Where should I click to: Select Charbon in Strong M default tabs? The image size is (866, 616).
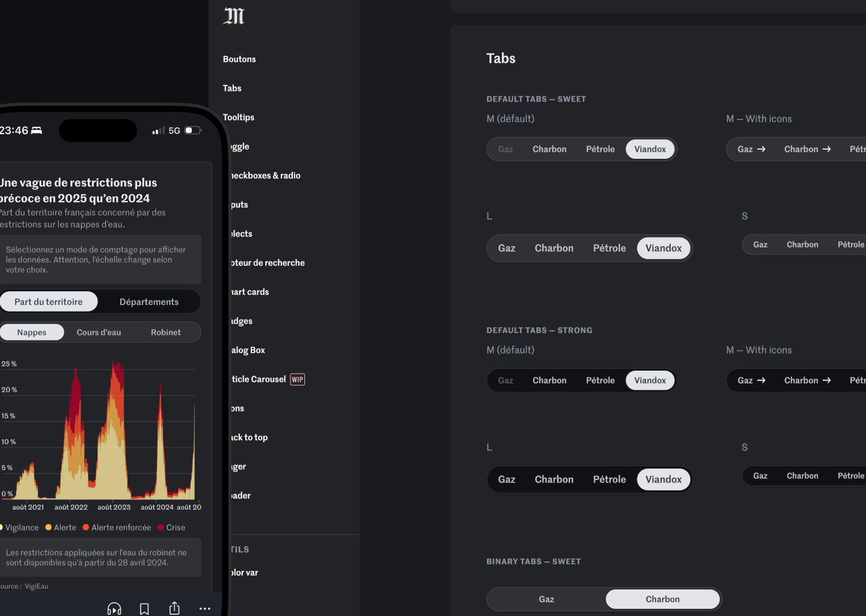click(550, 381)
